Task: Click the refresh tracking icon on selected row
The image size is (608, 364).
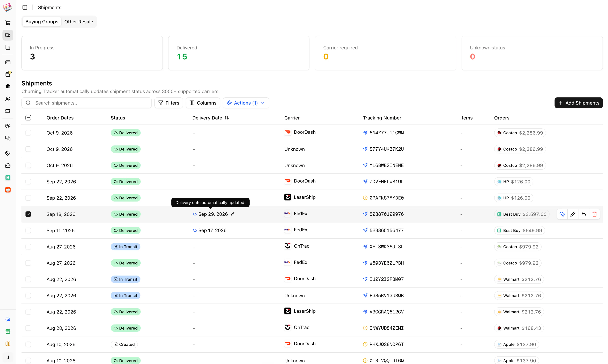Action: (x=562, y=214)
